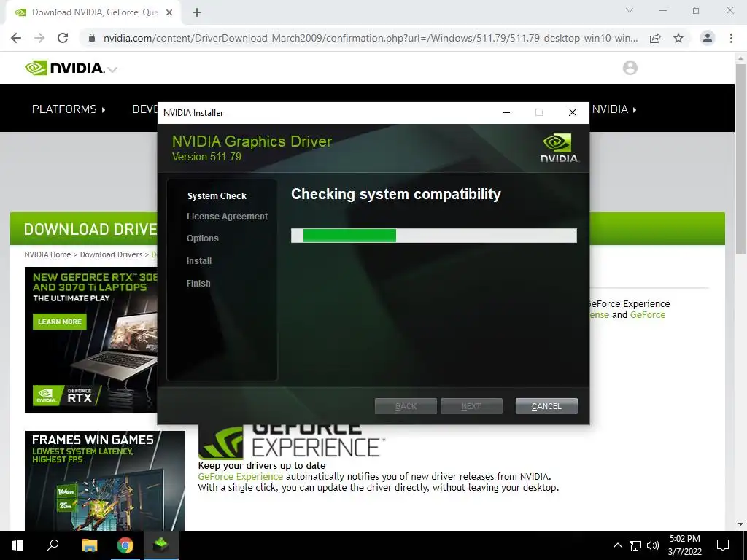Click the system compatibility progress bar
Image resolution: width=747 pixels, height=560 pixels.
[x=433, y=236]
